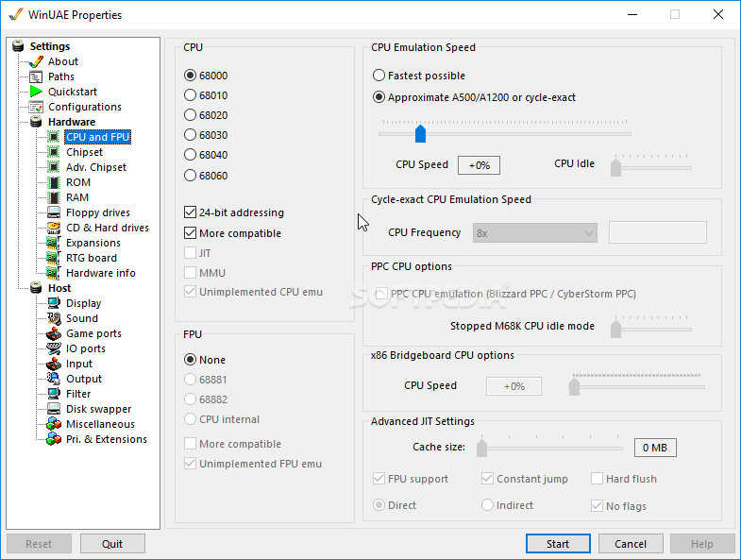Click the Game ports joystick icon
Screen dimensions: 741x560
(54, 333)
